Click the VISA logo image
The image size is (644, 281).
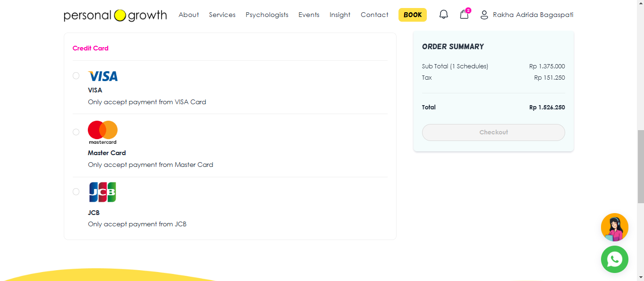(103, 76)
